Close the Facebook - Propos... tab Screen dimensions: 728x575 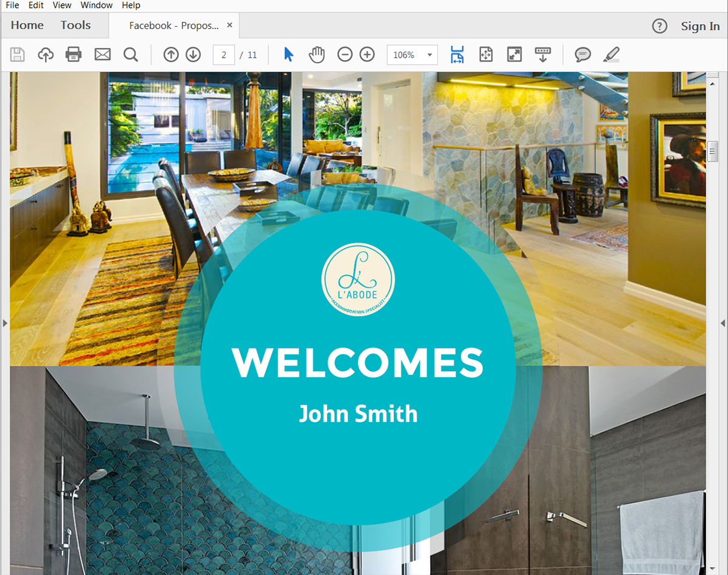pos(230,25)
